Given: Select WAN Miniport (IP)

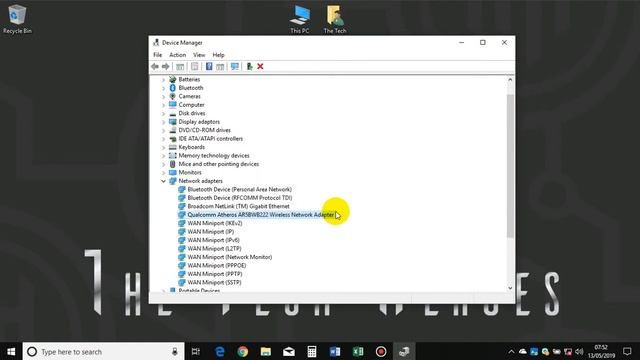Looking at the screenshot, I should pos(211,232).
